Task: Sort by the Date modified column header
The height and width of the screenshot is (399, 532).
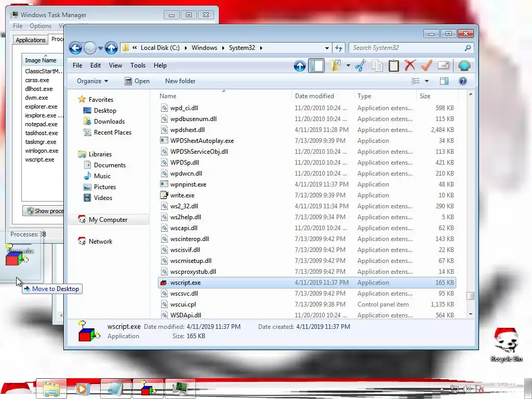Action: click(322, 96)
